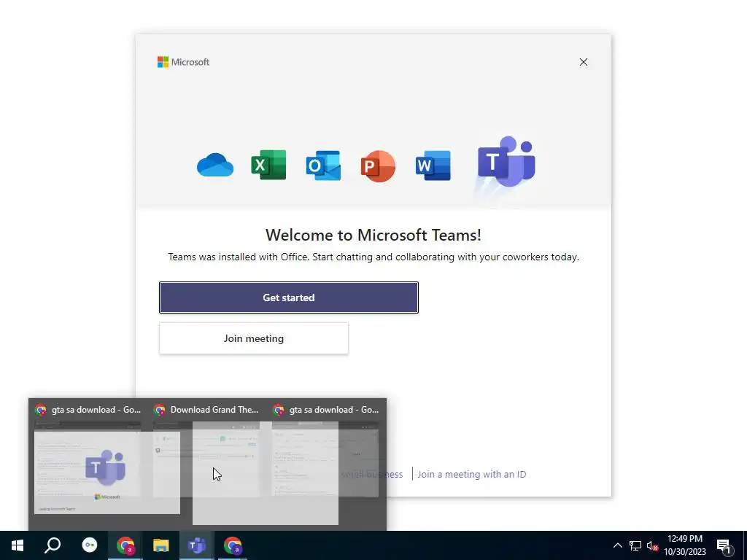Click the Join meeting button
747x560 pixels.
(253, 338)
